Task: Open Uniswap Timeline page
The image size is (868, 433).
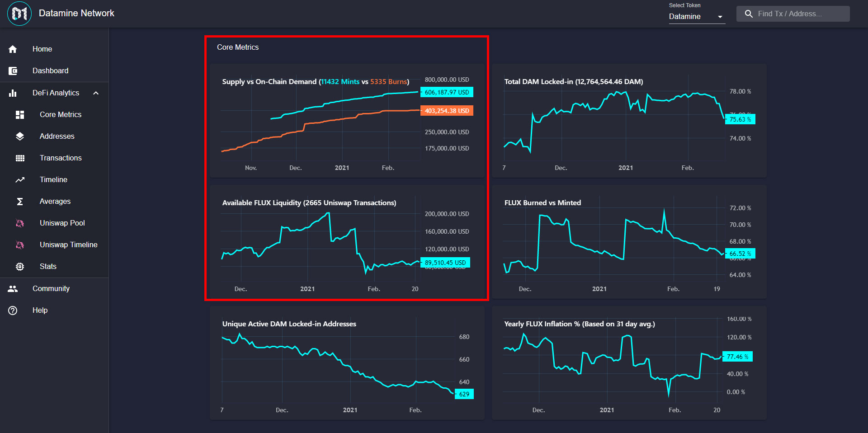Action: click(54, 245)
